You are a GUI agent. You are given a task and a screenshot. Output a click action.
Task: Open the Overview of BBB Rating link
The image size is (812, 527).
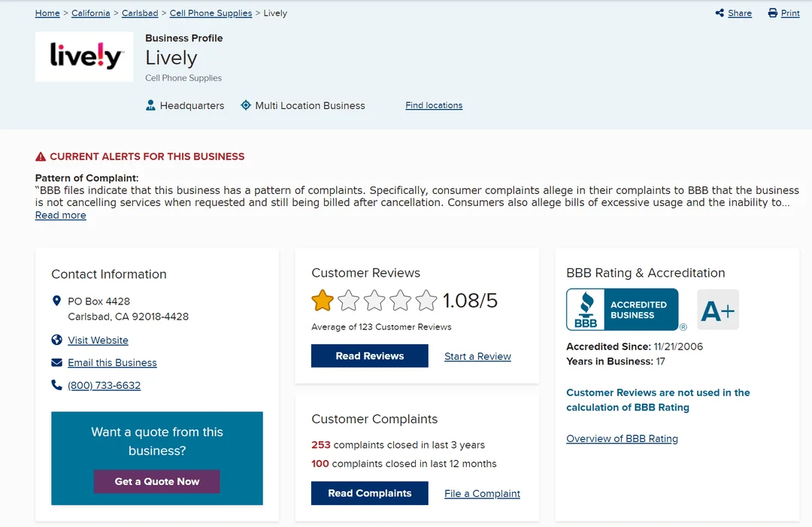pyautogui.click(x=622, y=438)
